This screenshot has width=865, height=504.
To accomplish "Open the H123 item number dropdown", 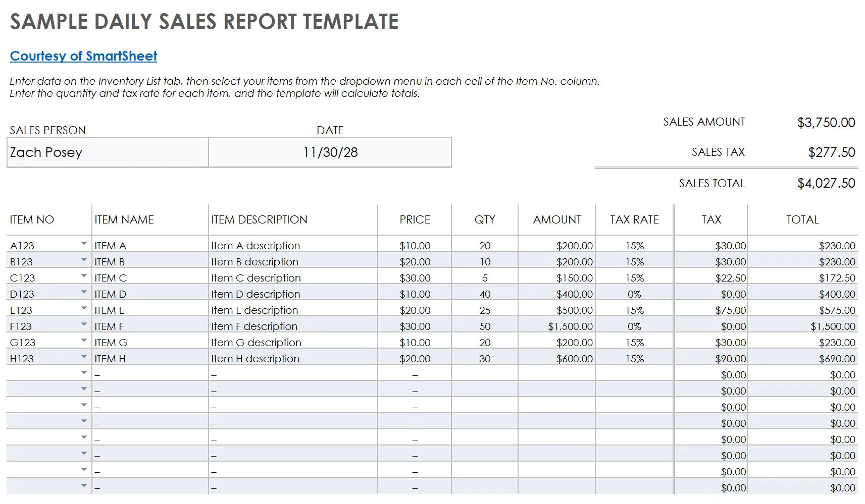I will [x=84, y=357].
